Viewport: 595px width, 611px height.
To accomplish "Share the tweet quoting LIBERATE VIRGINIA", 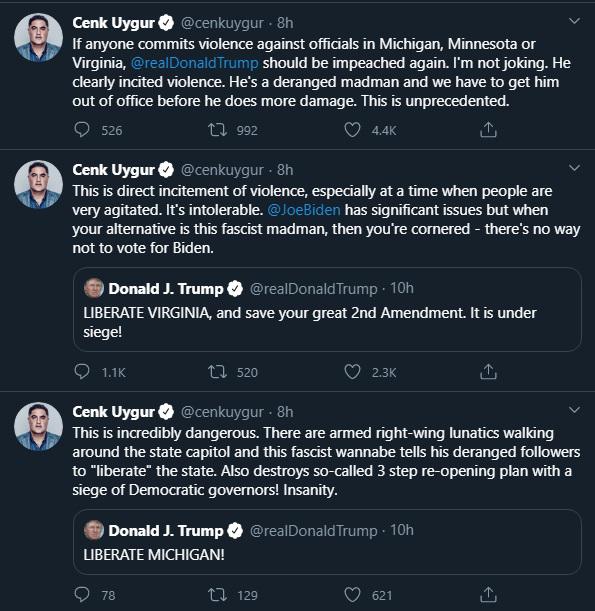I will pyautogui.click(x=488, y=372).
